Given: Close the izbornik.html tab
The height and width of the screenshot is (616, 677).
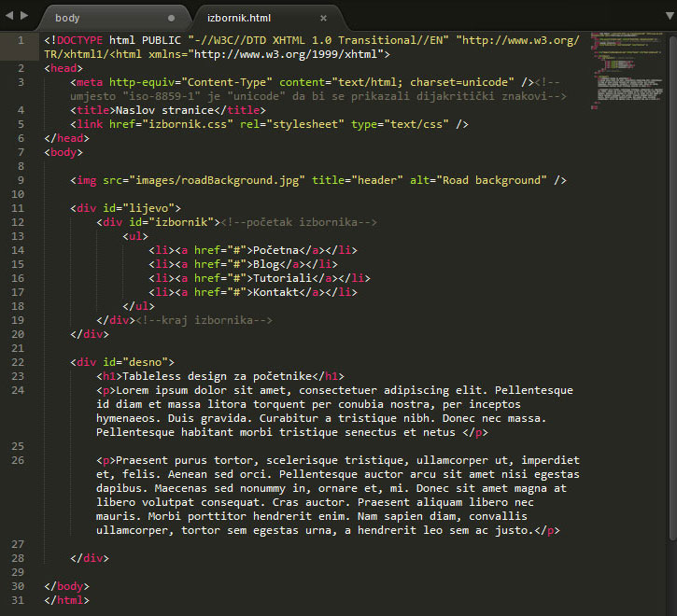Looking at the screenshot, I should [323, 18].
